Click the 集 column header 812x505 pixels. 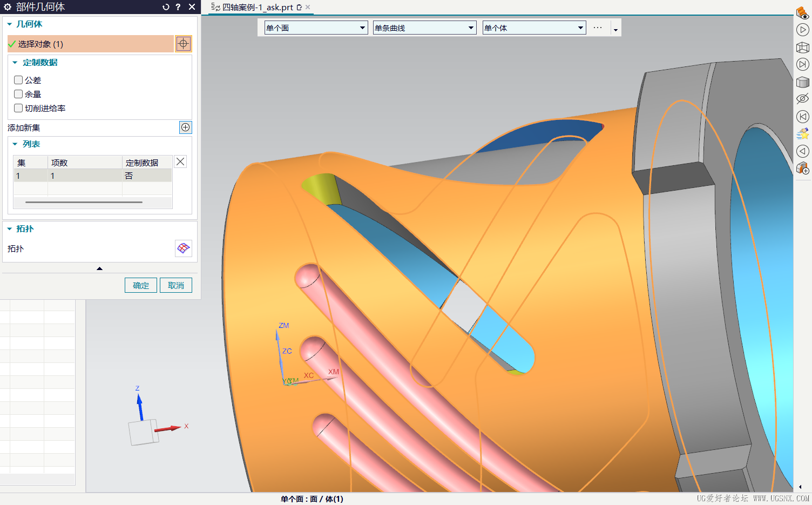(30, 163)
